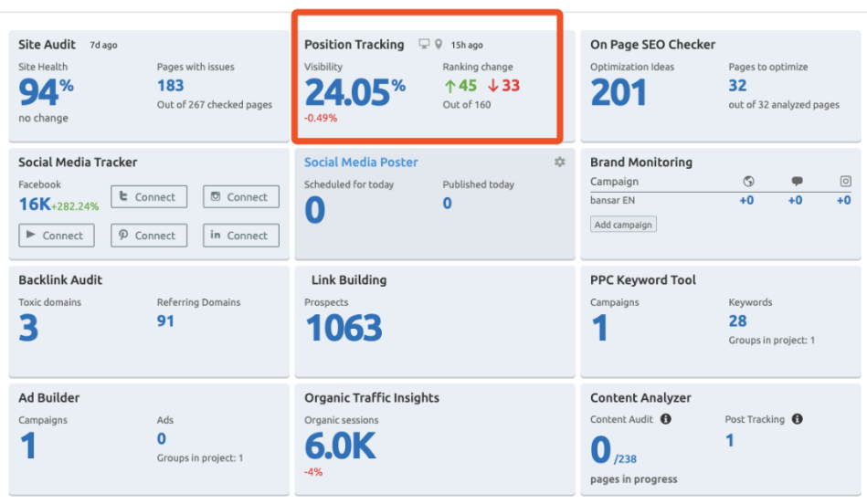Click the desktop device icon in Position Tracking
Image resolution: width=867 pixels, height=504 pixels.
click(x=424, y=45)
